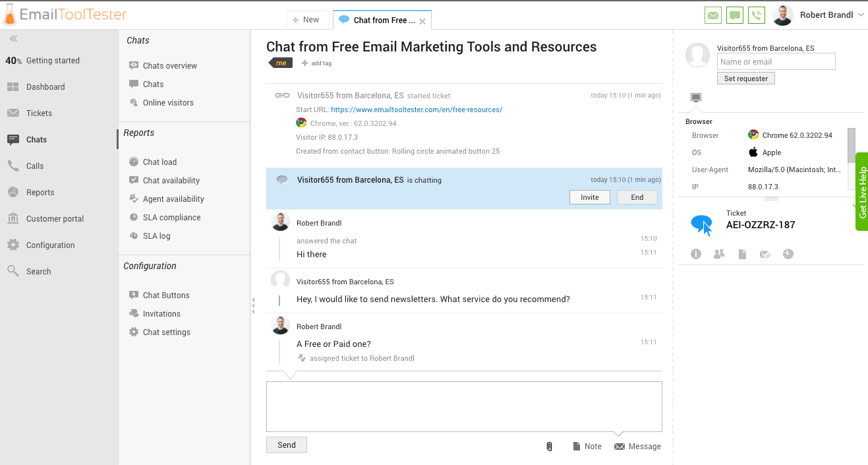Send the chat message
This screenshot has width=868, height=465.
tap(287, 445)
